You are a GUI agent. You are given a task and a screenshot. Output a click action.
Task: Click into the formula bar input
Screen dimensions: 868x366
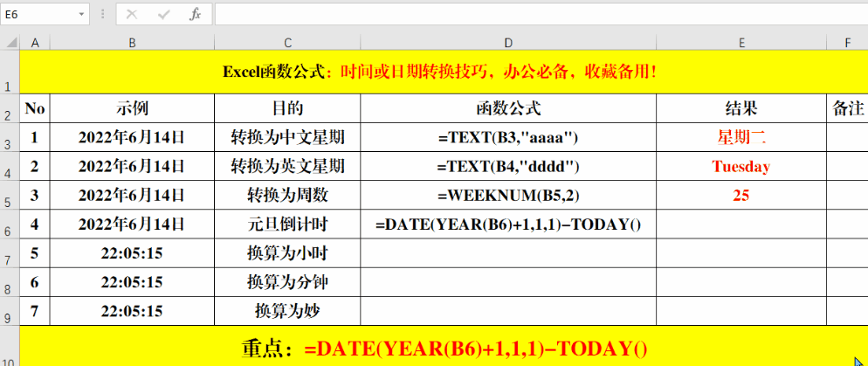(541, 14)
